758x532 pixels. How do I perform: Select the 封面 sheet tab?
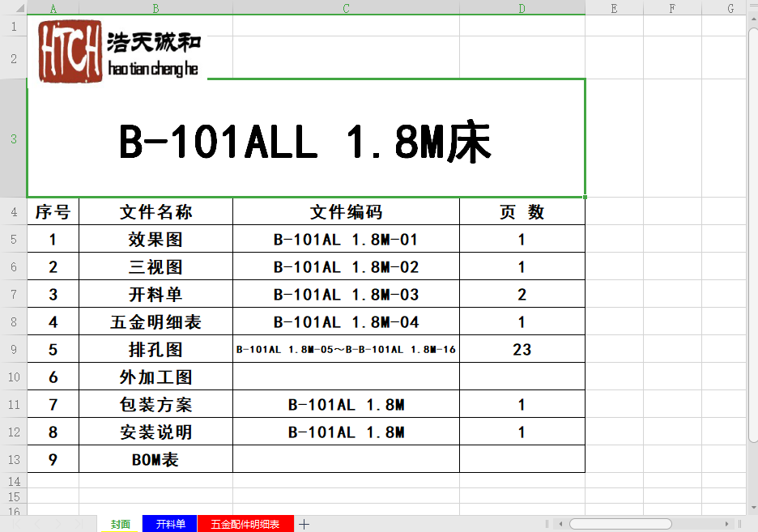(x=121, y=524)
